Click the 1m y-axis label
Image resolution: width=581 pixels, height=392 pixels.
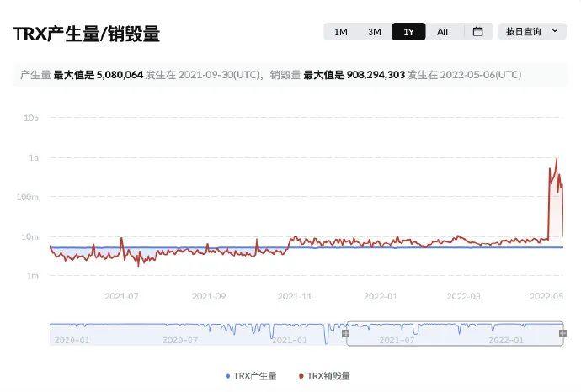(33, 276)
